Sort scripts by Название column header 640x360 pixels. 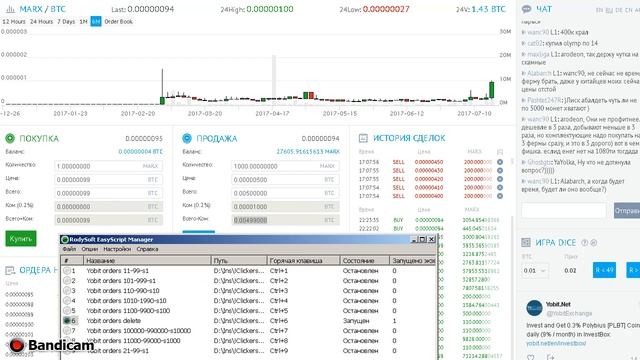(147, 260)
